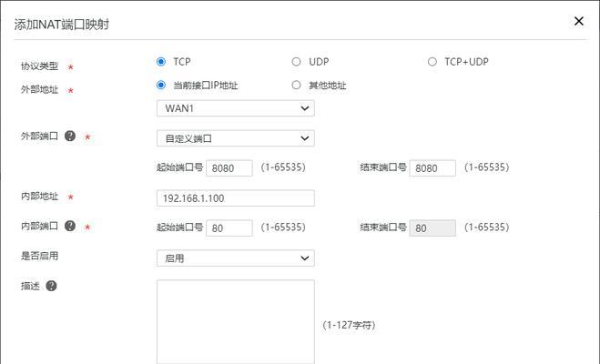Click the (1-127字符) hint text
The width and height of the screenshot is (600, 364).
349,325
